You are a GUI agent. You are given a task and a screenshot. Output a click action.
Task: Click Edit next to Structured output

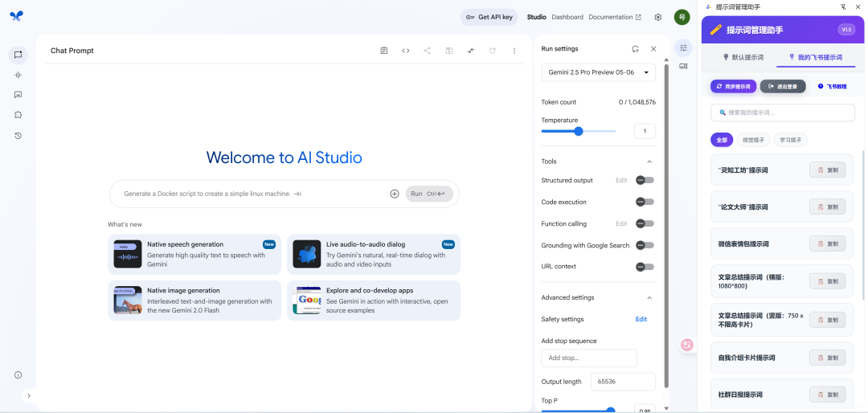(621, 180)
